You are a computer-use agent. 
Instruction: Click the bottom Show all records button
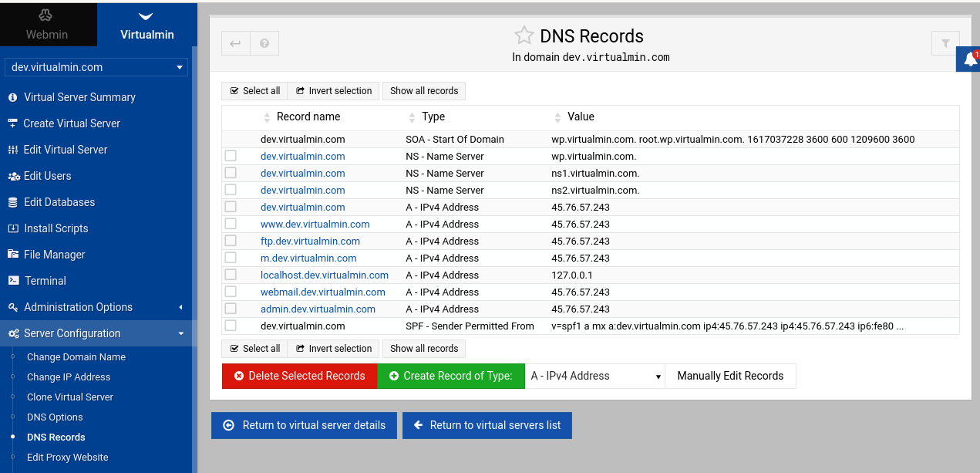pos(424,349)
